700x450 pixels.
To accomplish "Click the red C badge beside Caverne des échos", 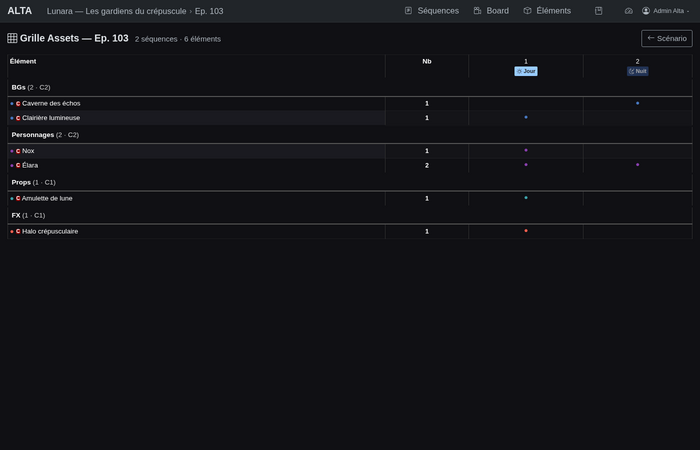I will point(18,103).
